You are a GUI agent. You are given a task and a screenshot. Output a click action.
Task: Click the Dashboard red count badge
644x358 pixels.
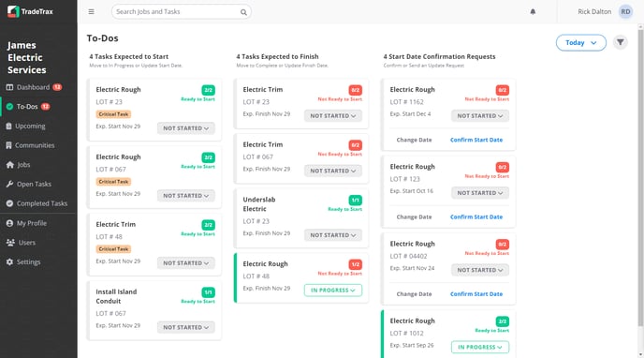pos(57,87)
